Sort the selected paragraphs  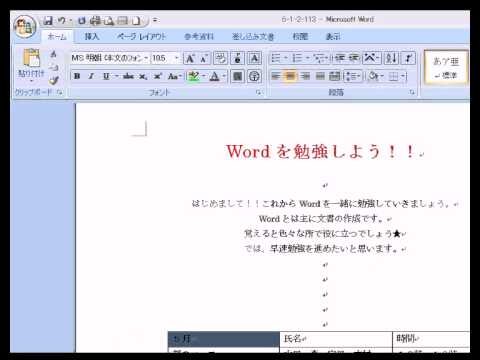[x=391, y=58]
